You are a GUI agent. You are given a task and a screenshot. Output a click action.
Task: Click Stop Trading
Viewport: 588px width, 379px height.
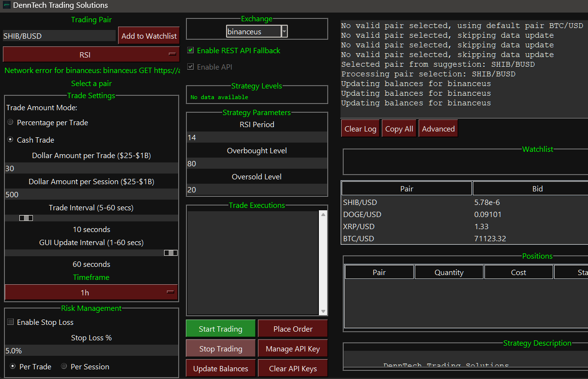point(220,348)
